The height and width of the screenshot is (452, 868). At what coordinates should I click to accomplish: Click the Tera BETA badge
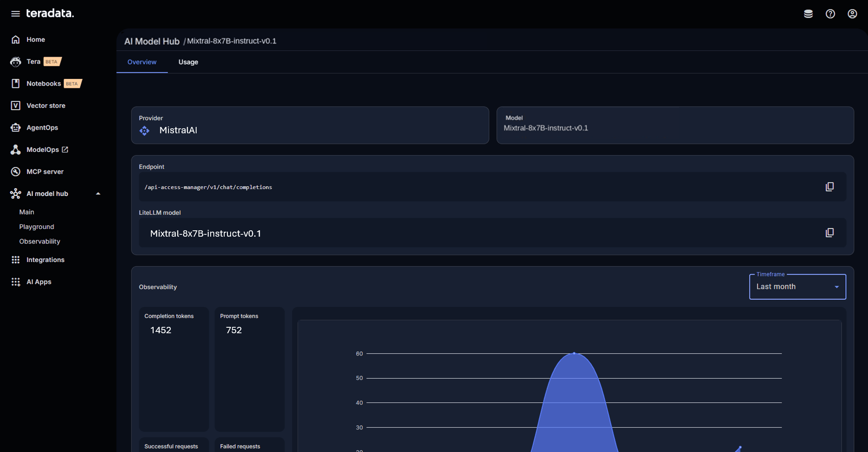[x=52, y=62]
